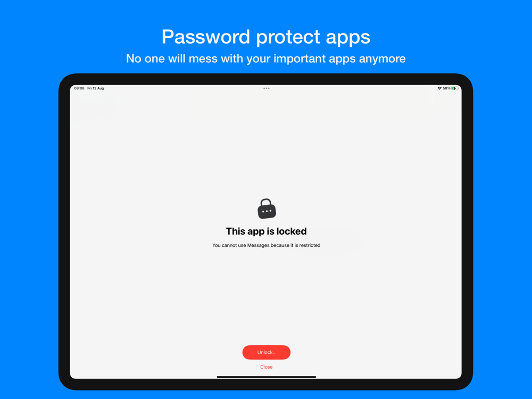Click the word "restricted" in the message
The image size is (532, 399).
tap(310, 245)
